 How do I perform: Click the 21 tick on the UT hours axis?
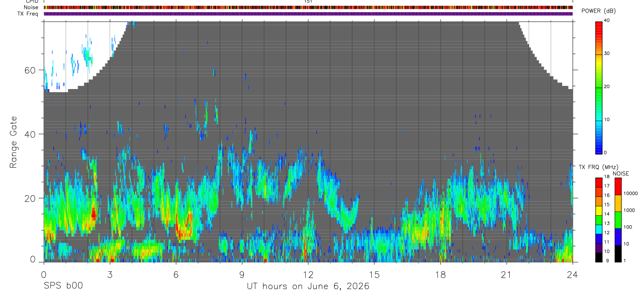coord(506,275)
